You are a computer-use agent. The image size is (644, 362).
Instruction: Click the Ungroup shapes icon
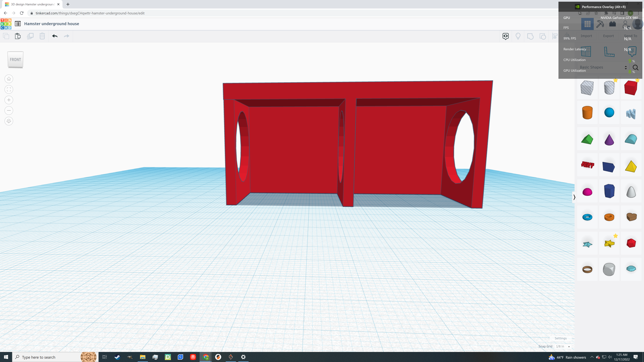click(543, 36)
